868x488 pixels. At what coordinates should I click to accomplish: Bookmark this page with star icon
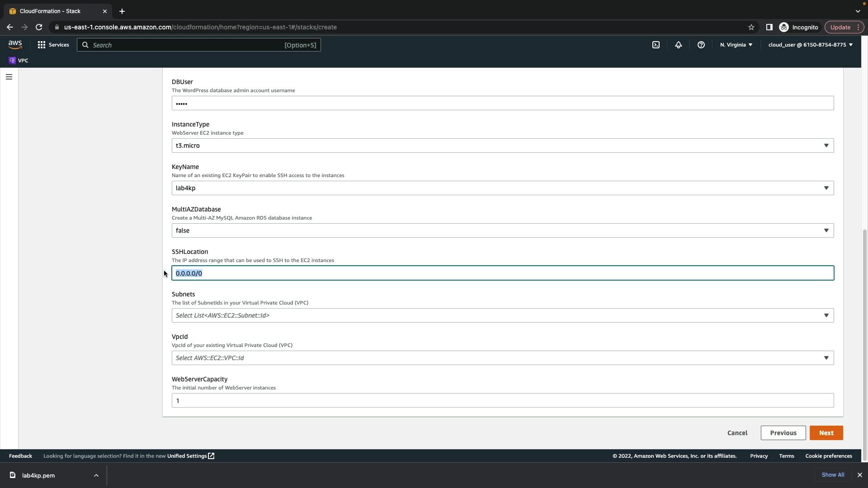point(751,27)
